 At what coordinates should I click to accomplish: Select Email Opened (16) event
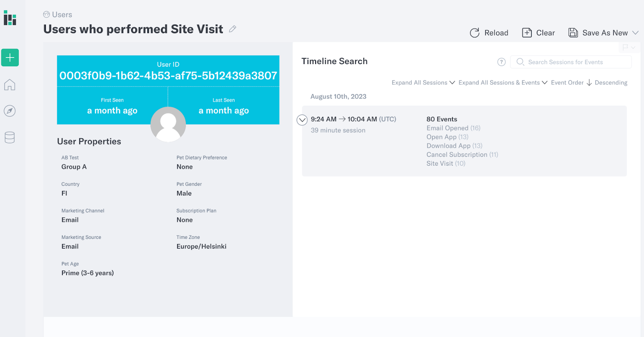(x=454, y=128)
